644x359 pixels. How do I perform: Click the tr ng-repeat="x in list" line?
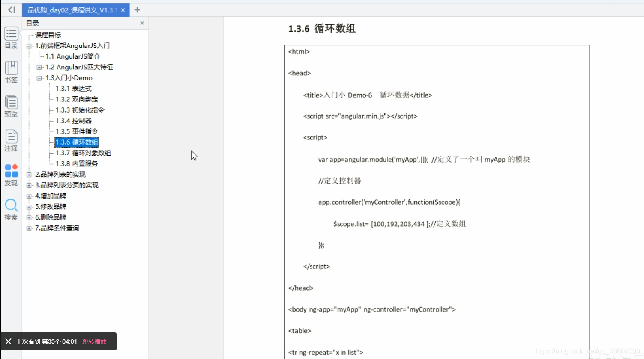(326, 353)
